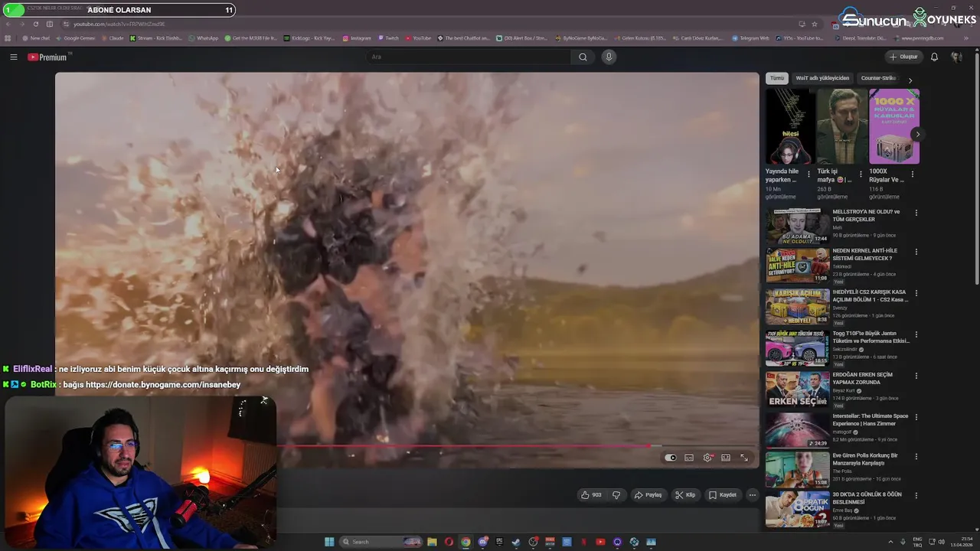The width and height of the screenshot is (980, 551).
Task: Open video player settings gear
Action: tap(707, 458)
